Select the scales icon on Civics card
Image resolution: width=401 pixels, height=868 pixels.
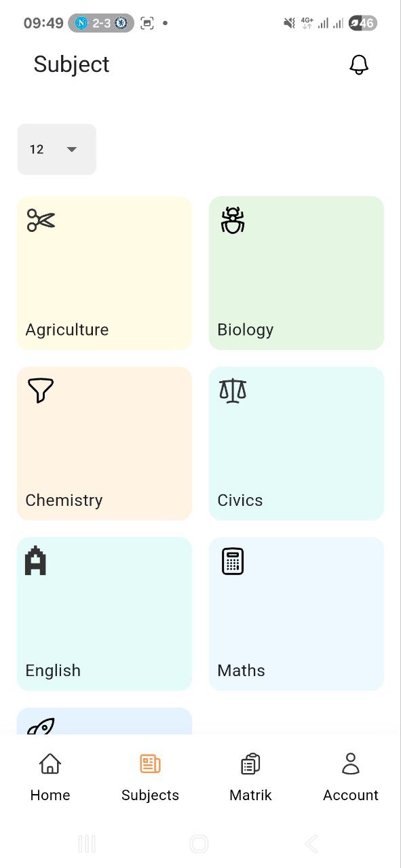click(x=233, y=391)
